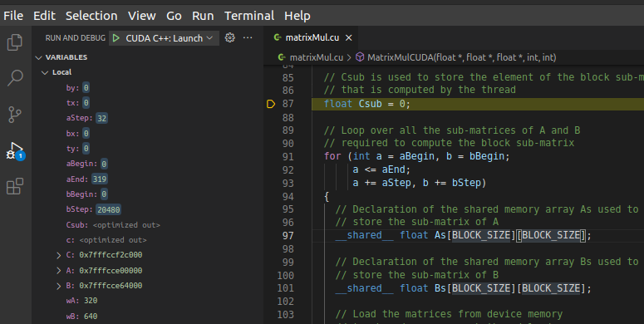The image size is (644, 324).
Task: Expand pointer variable A
Action: coord(59,271)
